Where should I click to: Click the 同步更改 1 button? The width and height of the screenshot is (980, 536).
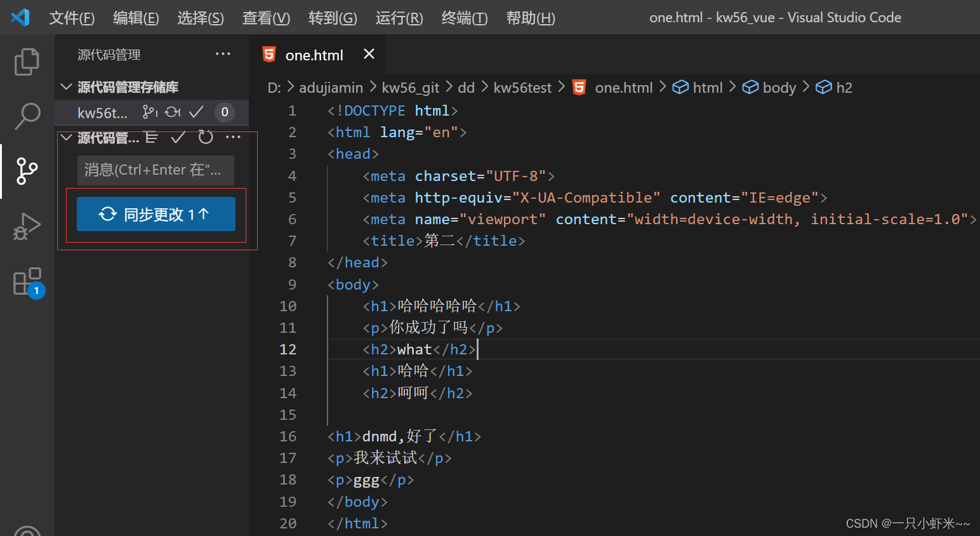(x=156, y=213)
